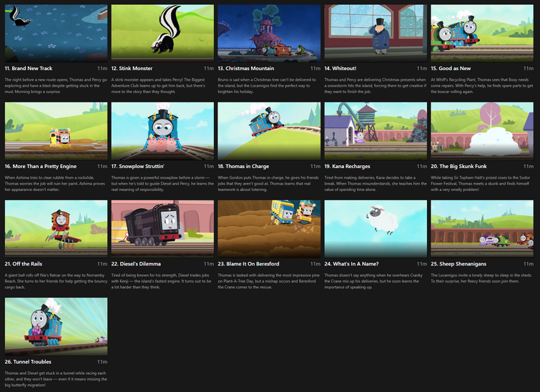The width and height of the screenshot is (540, 392).
Task: Select the title '20. The Big Skunk Funk'
Action: click(458, 167)
